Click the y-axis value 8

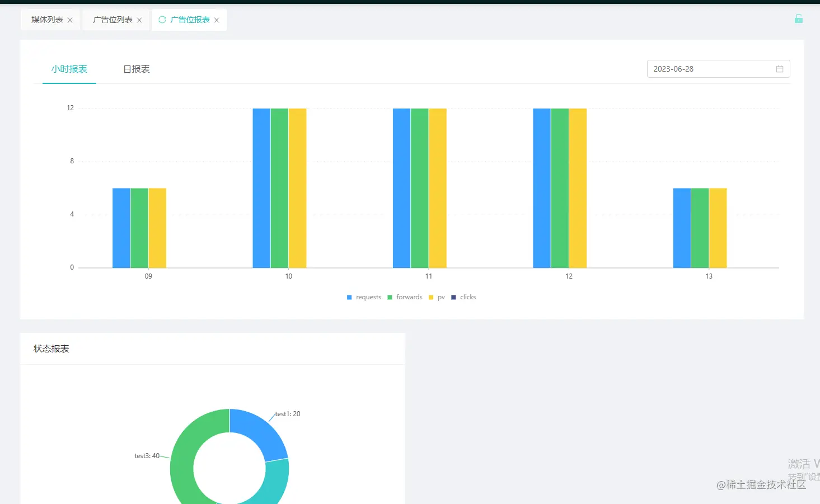[x=72, y=161]
